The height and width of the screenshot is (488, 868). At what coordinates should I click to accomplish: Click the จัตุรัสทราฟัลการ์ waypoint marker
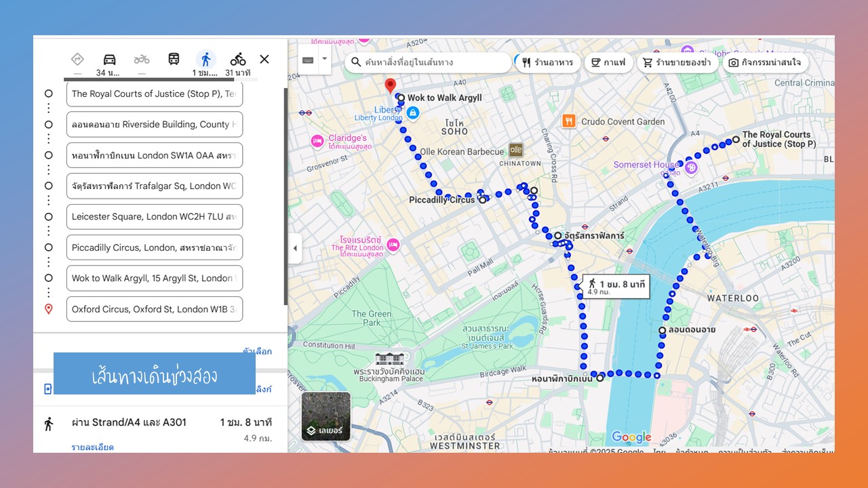tap(558, 236)
